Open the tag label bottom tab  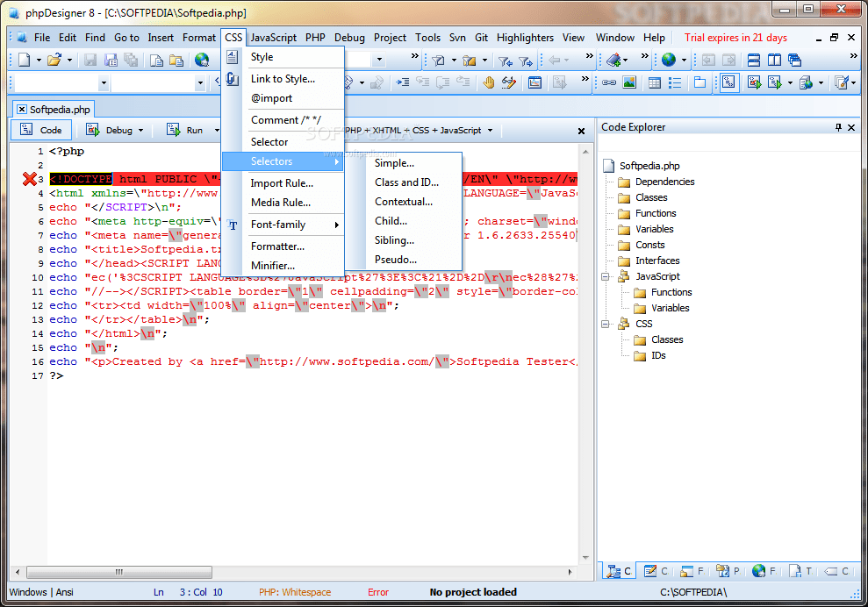click(836, 571)
